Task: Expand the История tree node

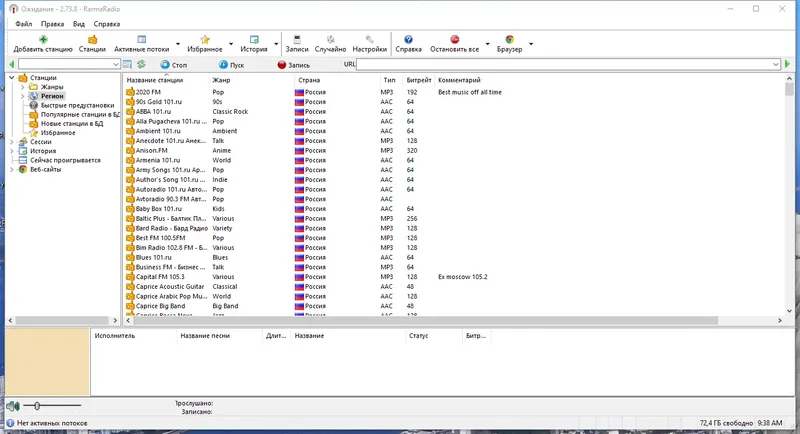Action: (x=12, y=151)
